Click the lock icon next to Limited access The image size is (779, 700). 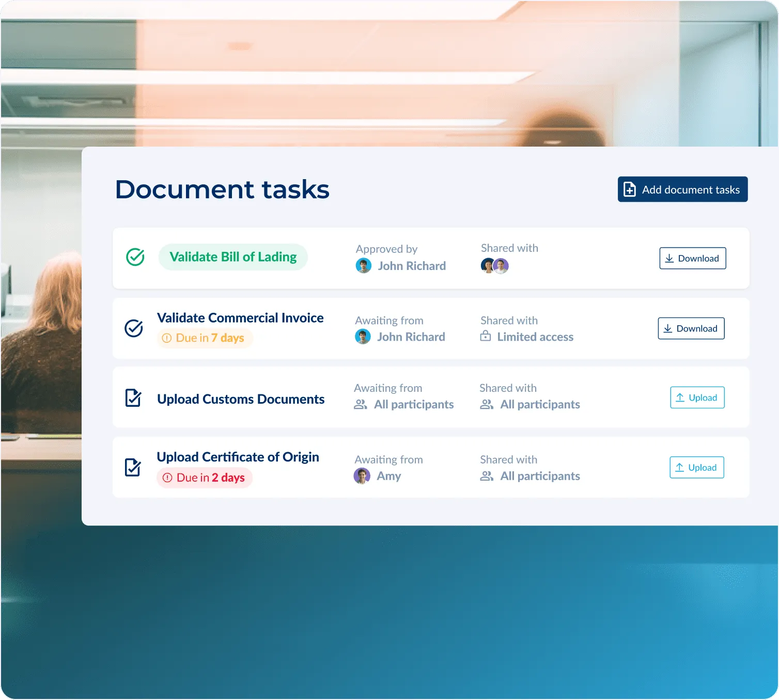pyautogui.click(x=486, y=337)
